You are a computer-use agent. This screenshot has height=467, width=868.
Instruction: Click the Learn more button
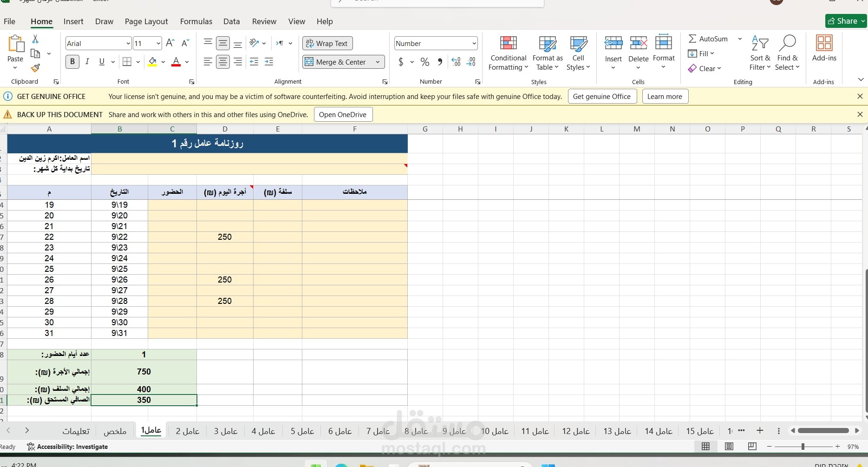(x=665, y=97)
